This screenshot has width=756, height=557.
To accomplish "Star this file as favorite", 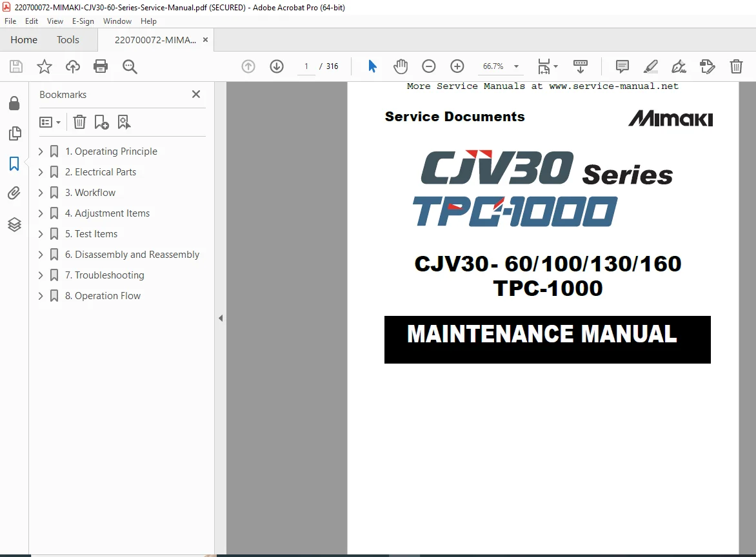I will pyautogui.click(x=45, y=66).
